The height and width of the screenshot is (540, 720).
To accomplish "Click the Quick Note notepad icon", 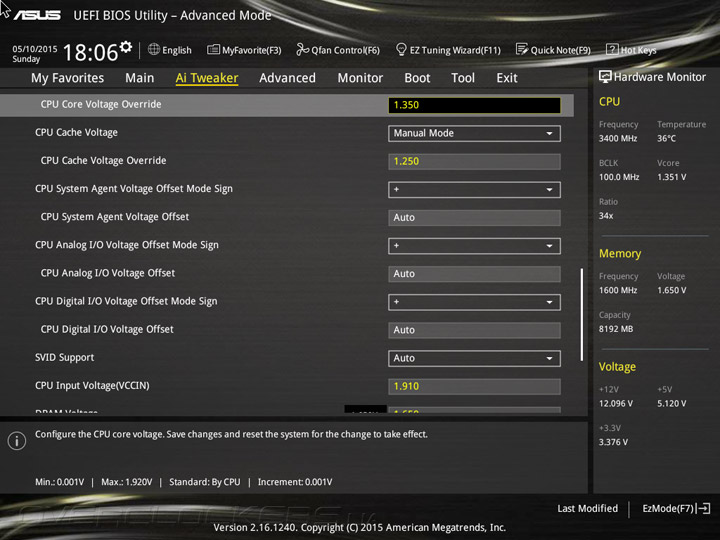I will pos(522,49).
